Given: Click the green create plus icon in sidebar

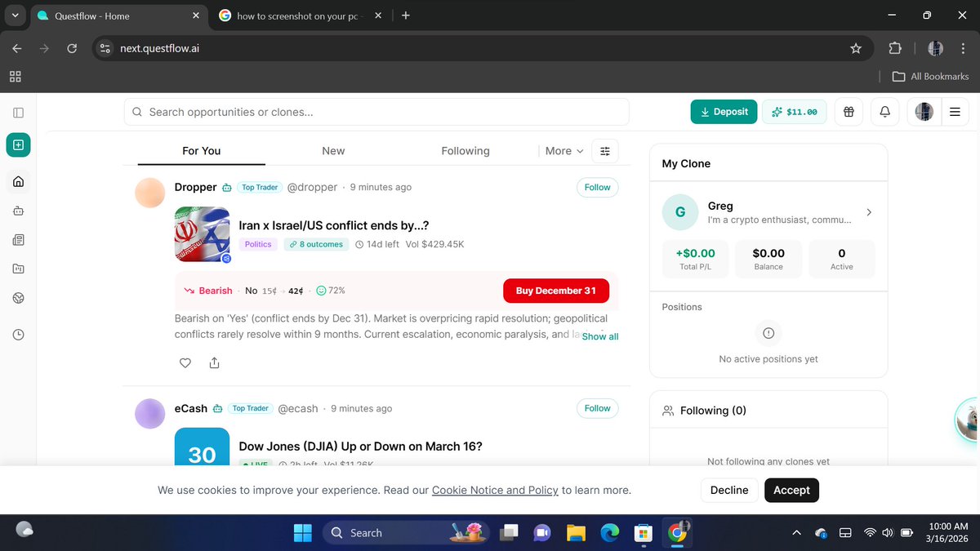Looking at the screenshot, I should click(x=18, y=145).
